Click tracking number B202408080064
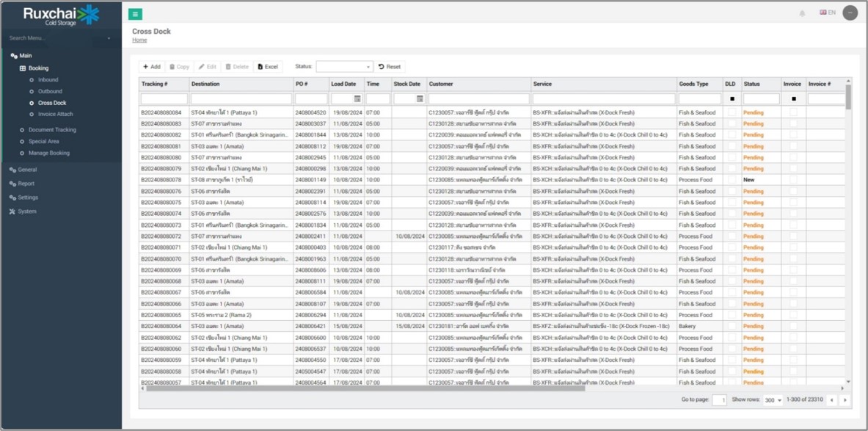868x431 pixels. point(161,326)
